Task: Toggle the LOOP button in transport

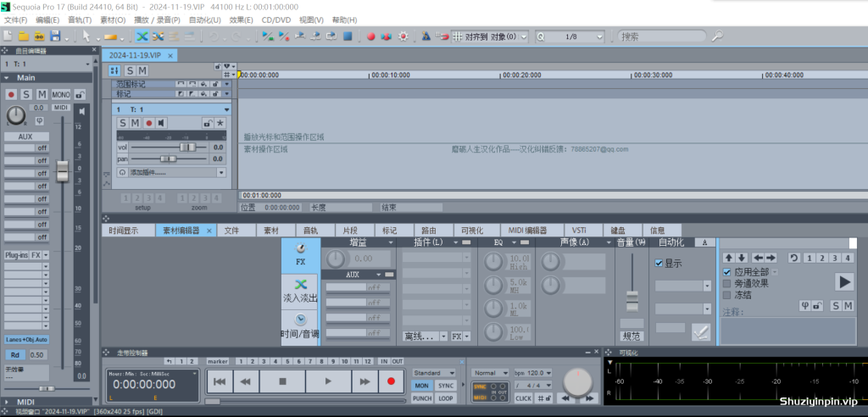Action: point(446,398)
